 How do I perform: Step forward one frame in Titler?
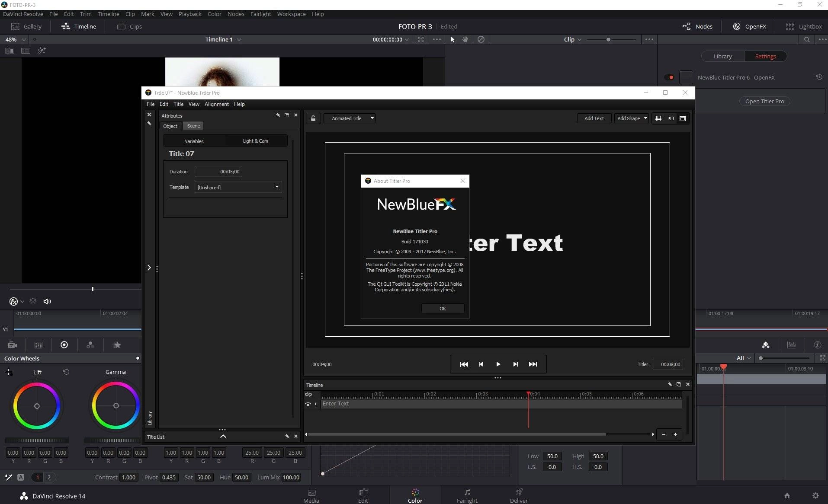[x=515, y=364]
